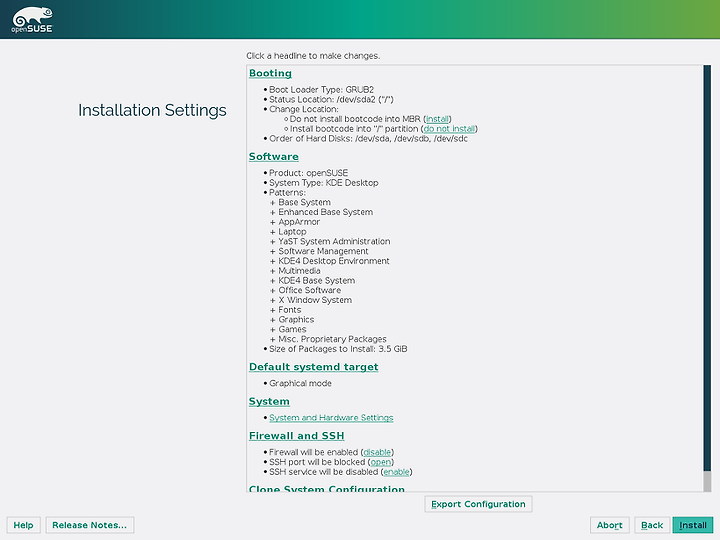Click 'do not install' link for partition bootcode
Image resolution: width=720 pixels, height=540 pixels.
pyautogui.click(x=449, y=129)
